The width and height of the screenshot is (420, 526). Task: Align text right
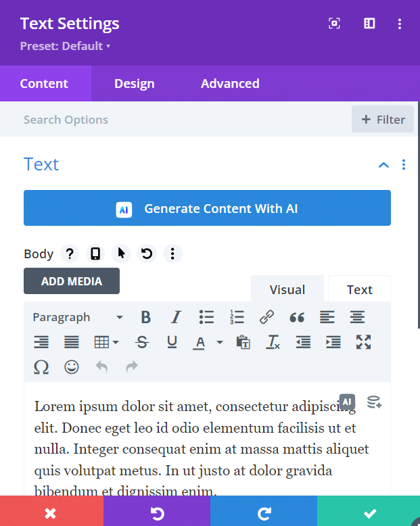41,342
